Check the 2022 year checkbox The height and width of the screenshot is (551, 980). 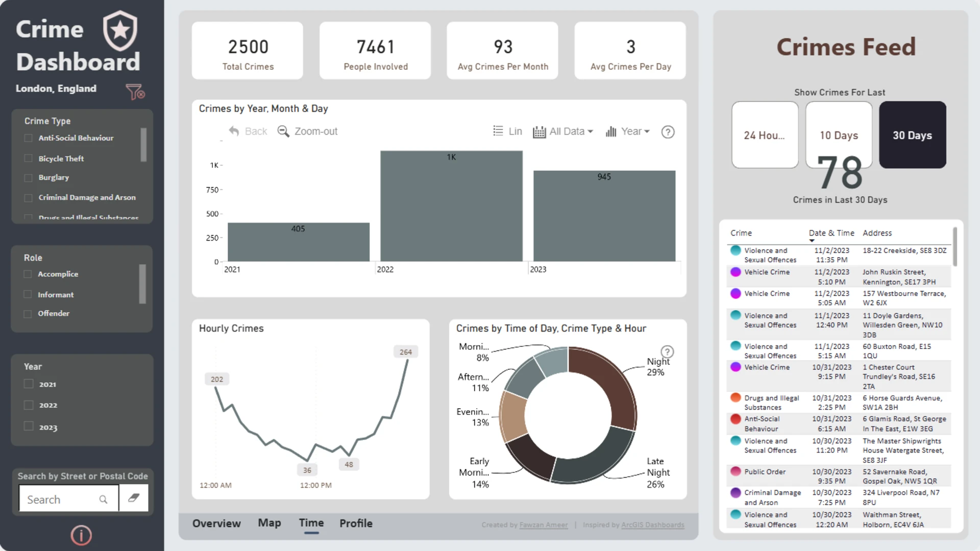(29, 405)
